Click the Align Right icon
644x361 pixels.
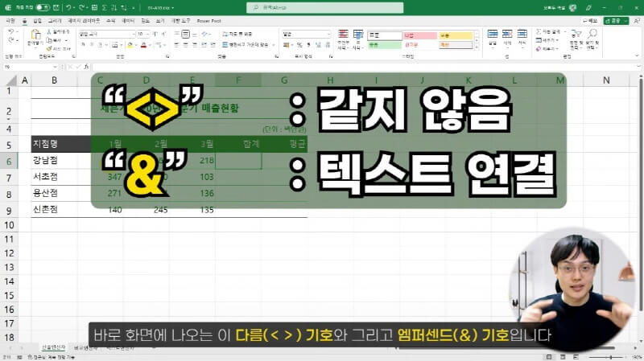(195, 45)
